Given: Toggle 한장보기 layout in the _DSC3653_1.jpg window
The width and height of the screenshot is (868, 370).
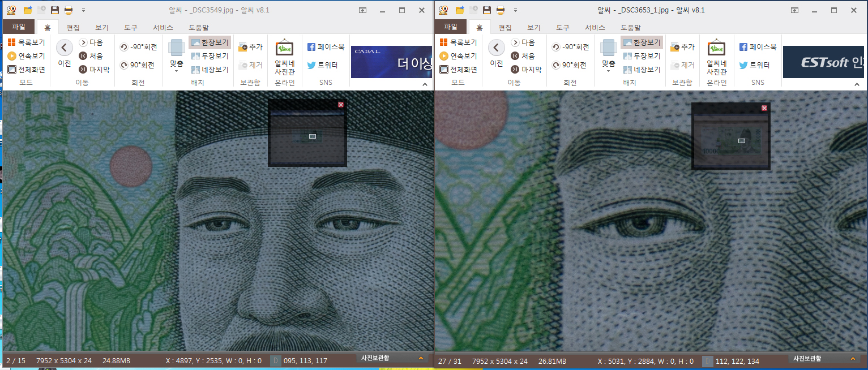Looking at the screenshot, I should 642,42.
